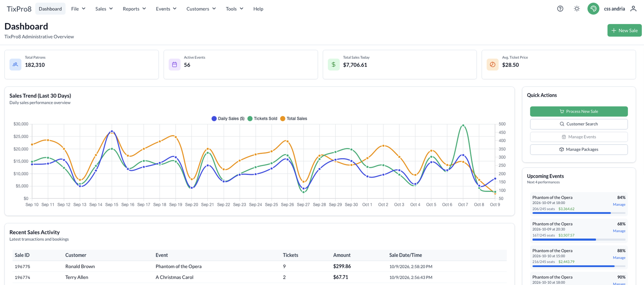Expand the File menu chevron
Screen dimensions: 644x285
click(83, 9)
